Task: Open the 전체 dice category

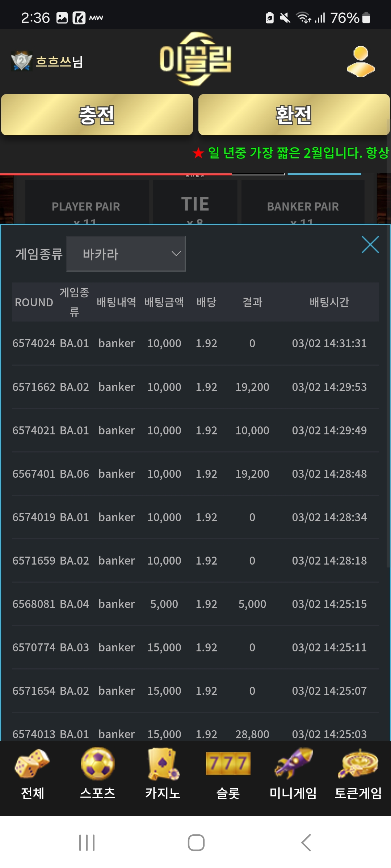Action: [x=33, y=774]
